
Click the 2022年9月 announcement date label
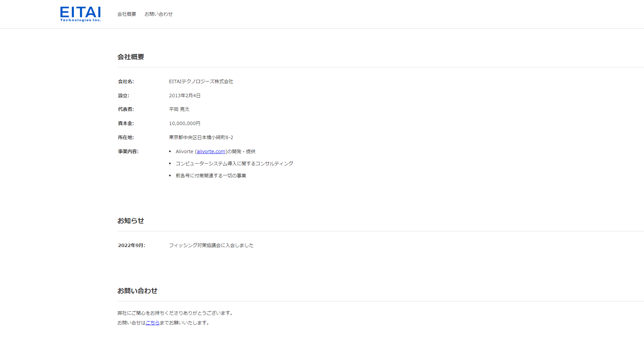pyautogui.click(x=131, y=245)
